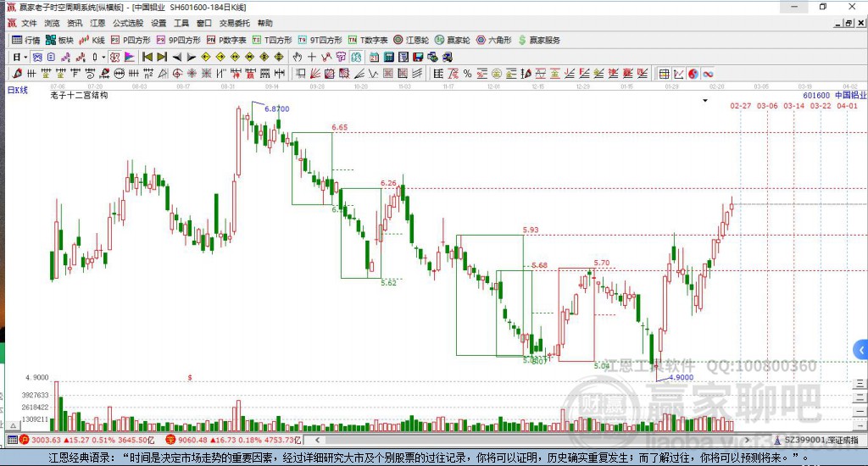
Task: Open the 9T四方形 tool
Action: [320, 40]
